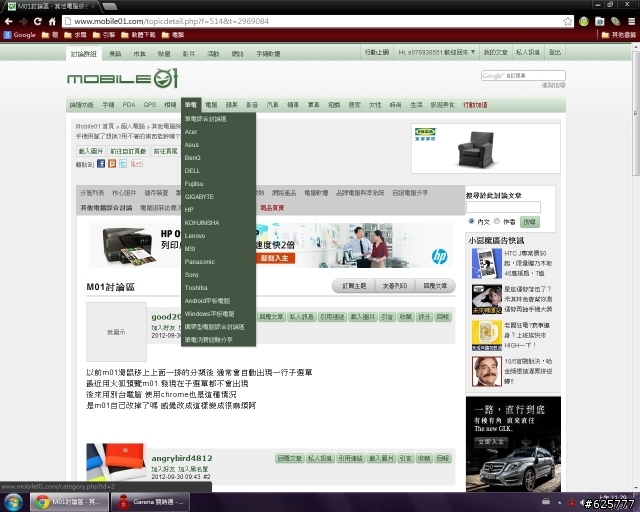Focus the Google custom search field
This screenshot has width=640, height=512.
click(523, 76)
